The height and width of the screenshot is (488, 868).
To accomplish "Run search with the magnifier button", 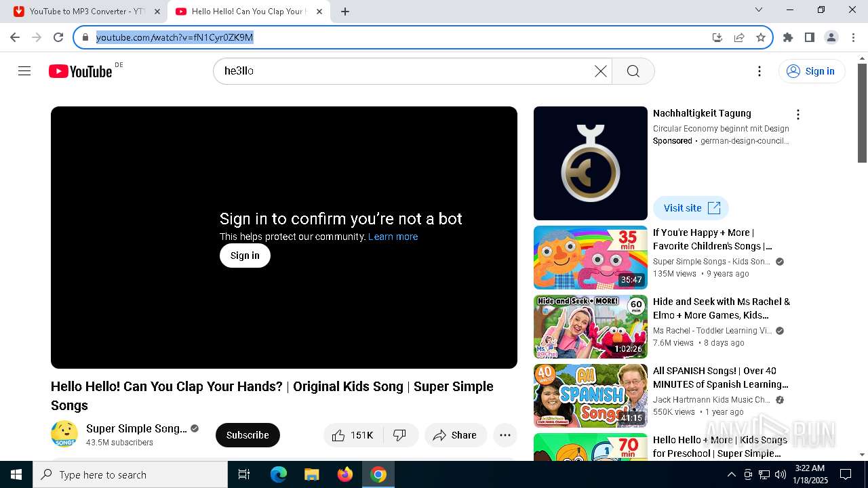I will click(633, 71).
